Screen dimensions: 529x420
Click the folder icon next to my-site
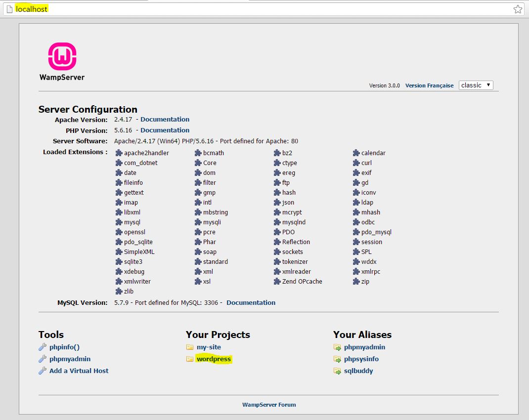190,347
